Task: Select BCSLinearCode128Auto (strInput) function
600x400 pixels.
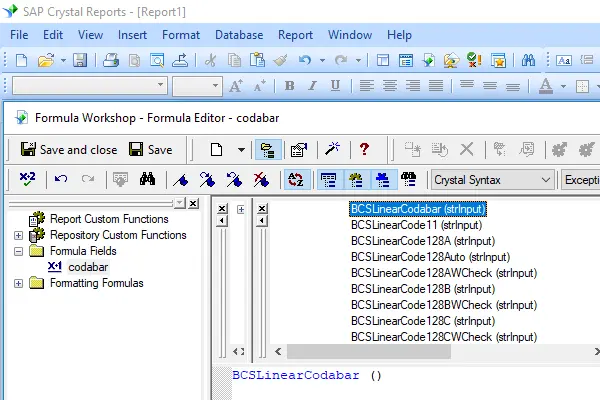Action: (x=430, y=257)
